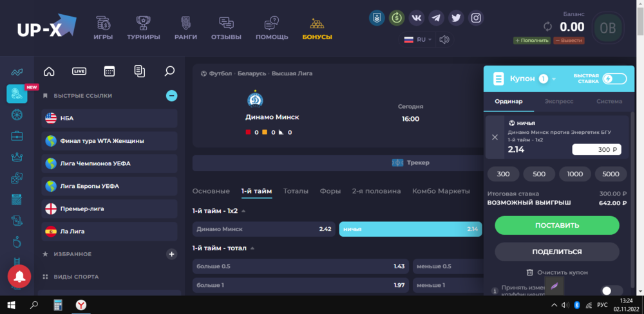
Task: Collapse the 1-й тайм - тотал market
Action: [252, 248]
